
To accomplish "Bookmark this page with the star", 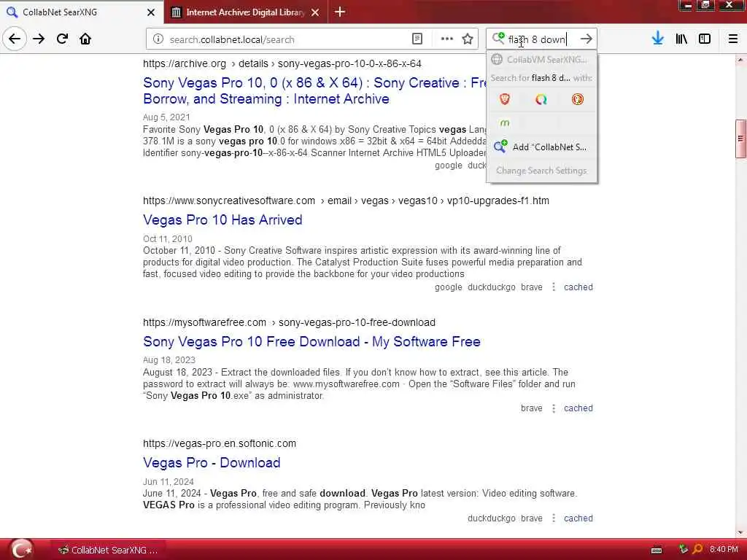I will pos(468,39).
